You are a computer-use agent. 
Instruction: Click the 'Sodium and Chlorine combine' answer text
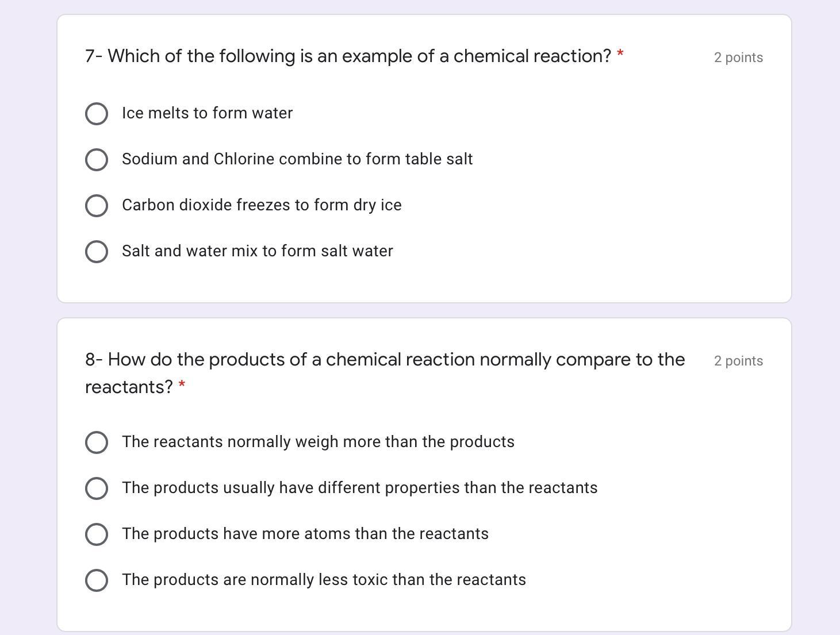pos(297,159)
